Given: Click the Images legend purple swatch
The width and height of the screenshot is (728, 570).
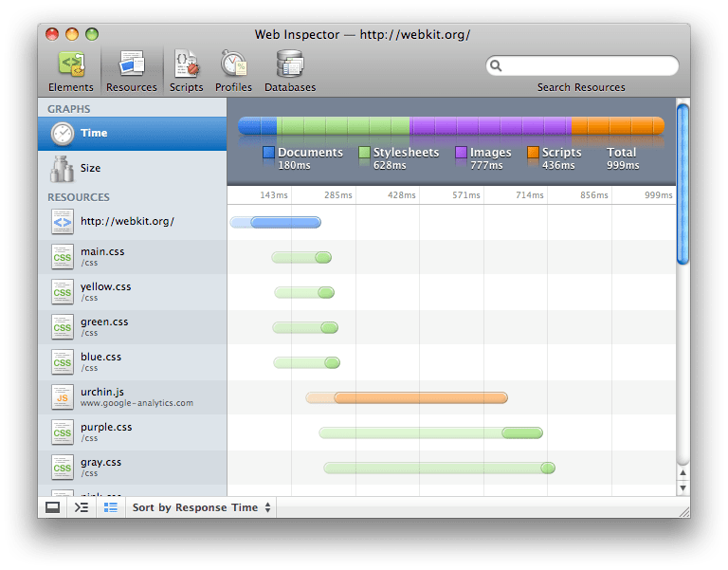Looking at the screenshot, I should (x=462, y=153).
